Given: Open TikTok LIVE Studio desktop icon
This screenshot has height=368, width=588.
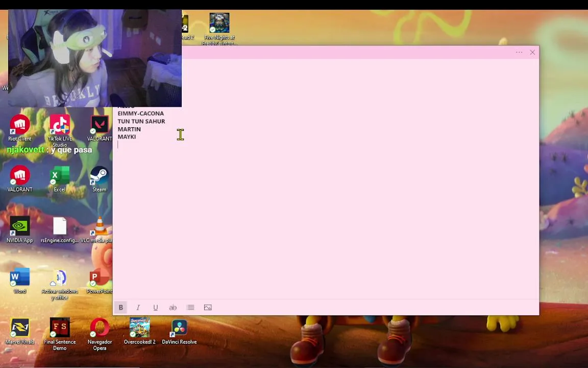Looking at the screenshot, I should 60,131.
